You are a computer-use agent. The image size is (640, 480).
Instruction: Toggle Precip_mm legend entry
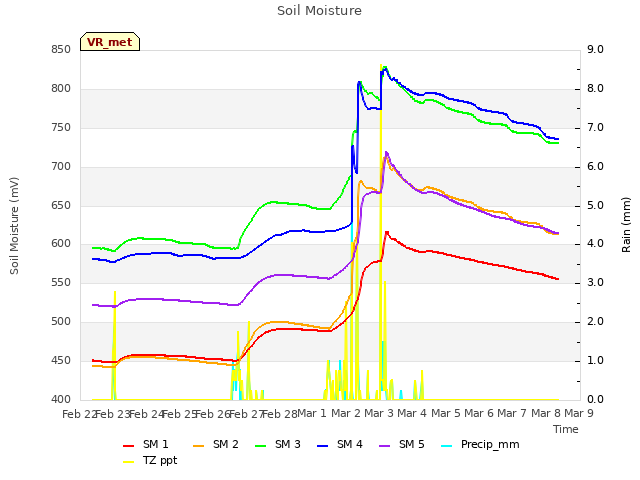click(x=480, y=444)
